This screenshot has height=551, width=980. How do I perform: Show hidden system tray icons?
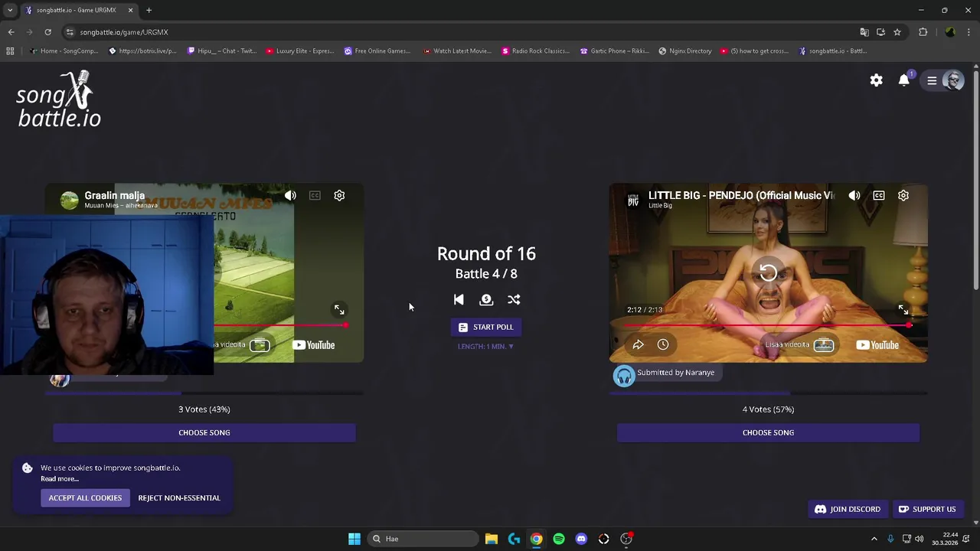tap(874, 539)
